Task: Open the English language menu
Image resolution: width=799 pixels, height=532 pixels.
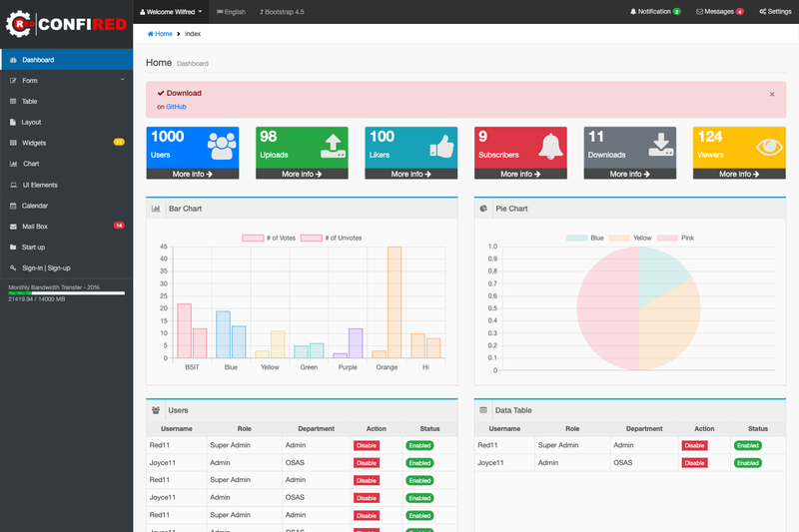Action: click(x=231, y=12)
